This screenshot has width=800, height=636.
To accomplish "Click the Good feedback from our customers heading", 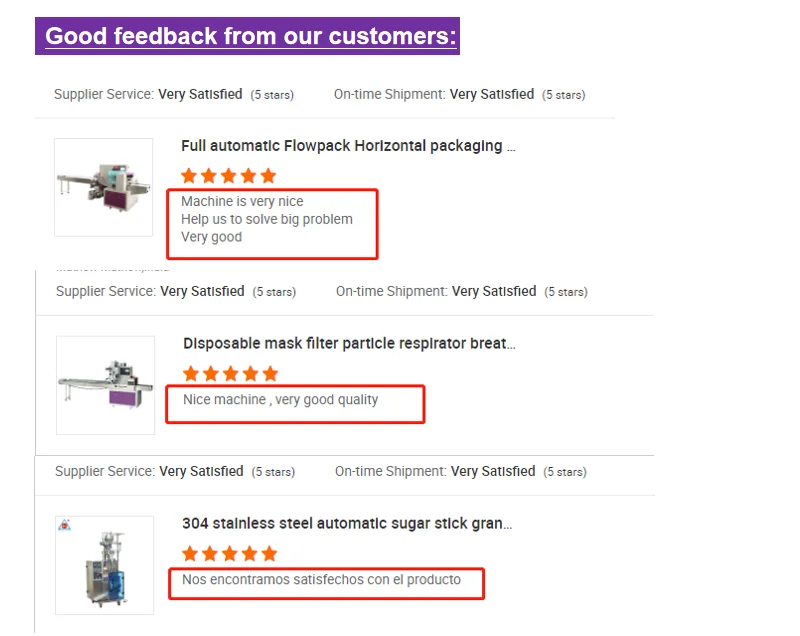I will pos(250,36).
